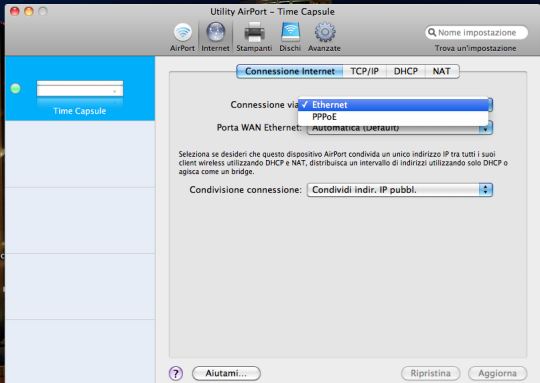Select the Time Capsule device in sidebar

click(x=80, y=89)
